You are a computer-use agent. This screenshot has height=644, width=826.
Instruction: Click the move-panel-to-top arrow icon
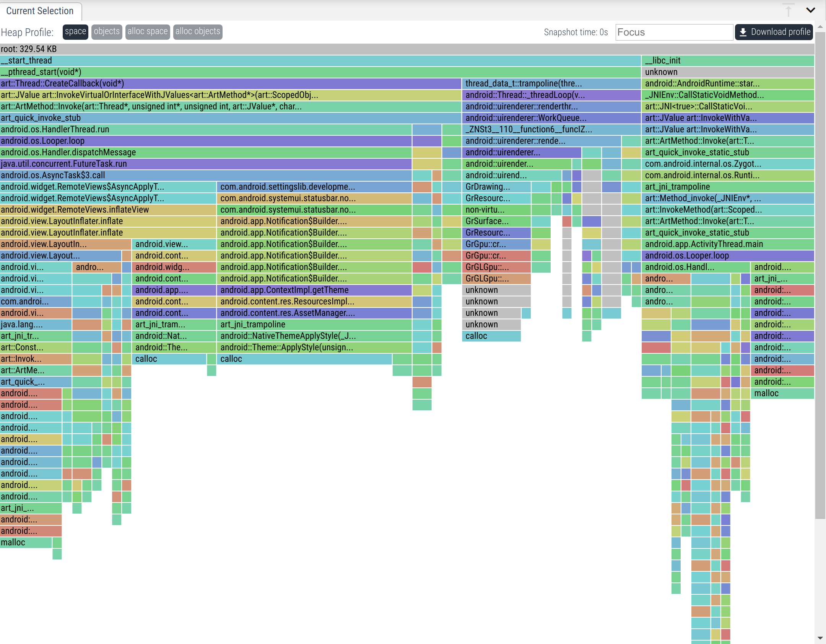pos(788,10)
